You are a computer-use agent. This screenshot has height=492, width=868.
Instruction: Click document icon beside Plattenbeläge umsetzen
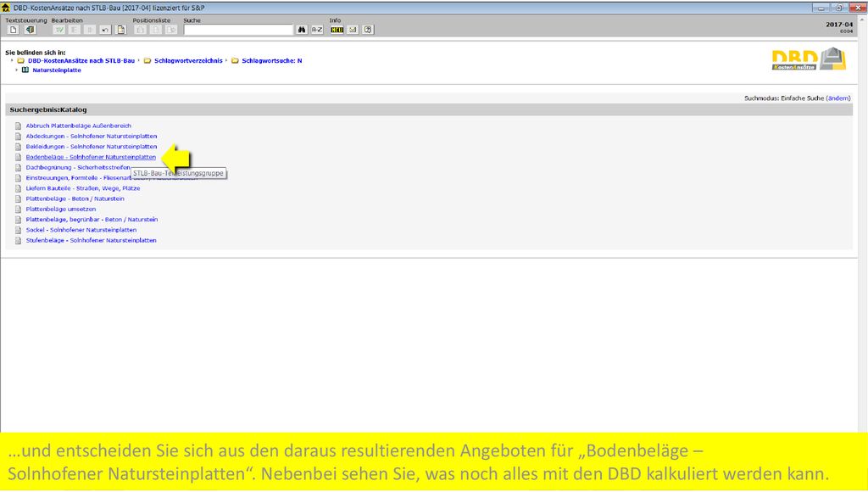pos(19,210)
